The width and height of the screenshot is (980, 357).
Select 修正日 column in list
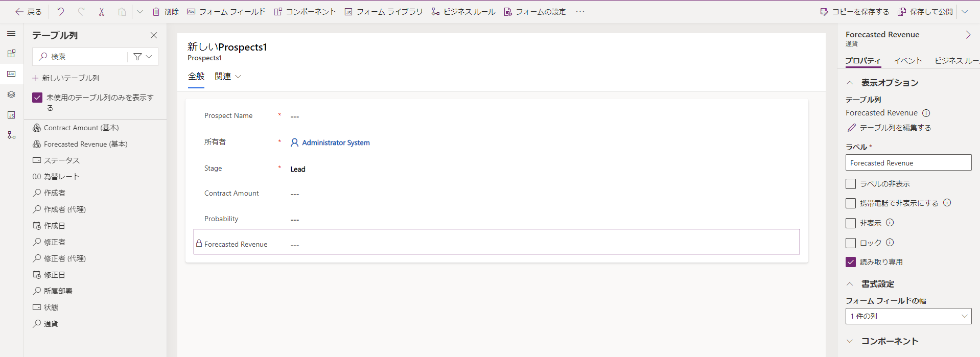pos(49,275)
